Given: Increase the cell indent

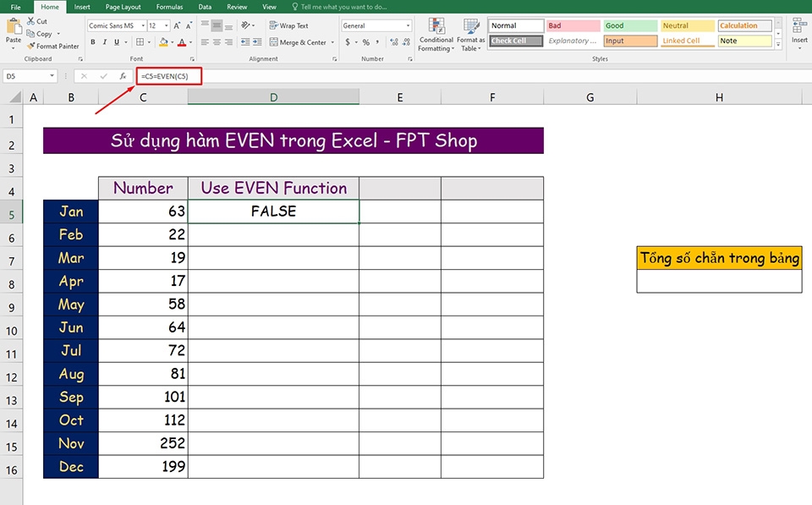Looking at the screenshot, I should [x=257, y=42].
